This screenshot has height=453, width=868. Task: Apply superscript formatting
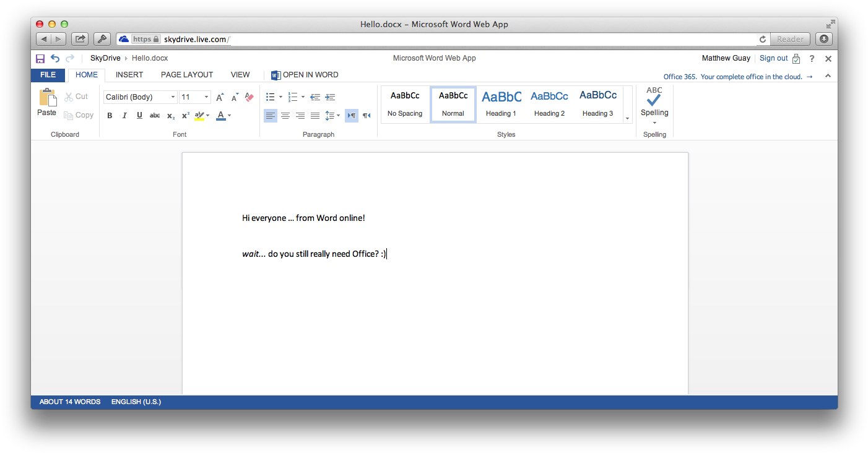click(184, 116)
